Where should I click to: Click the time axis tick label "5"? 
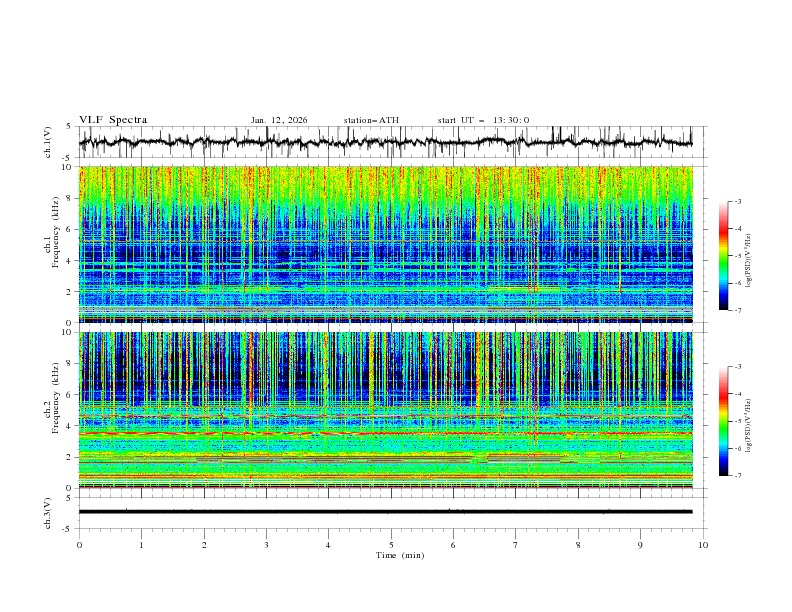point(391,545)
